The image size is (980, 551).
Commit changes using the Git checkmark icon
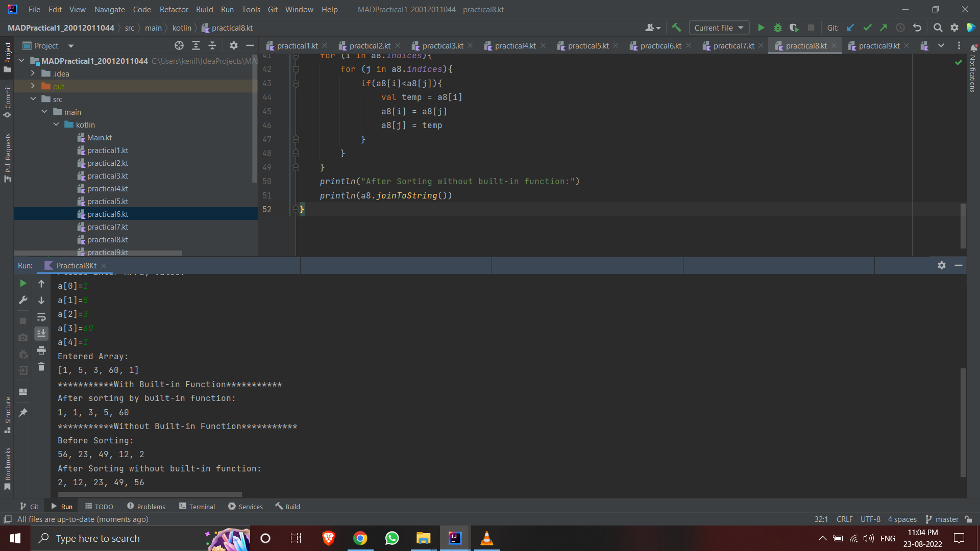(x=868, y=28)
